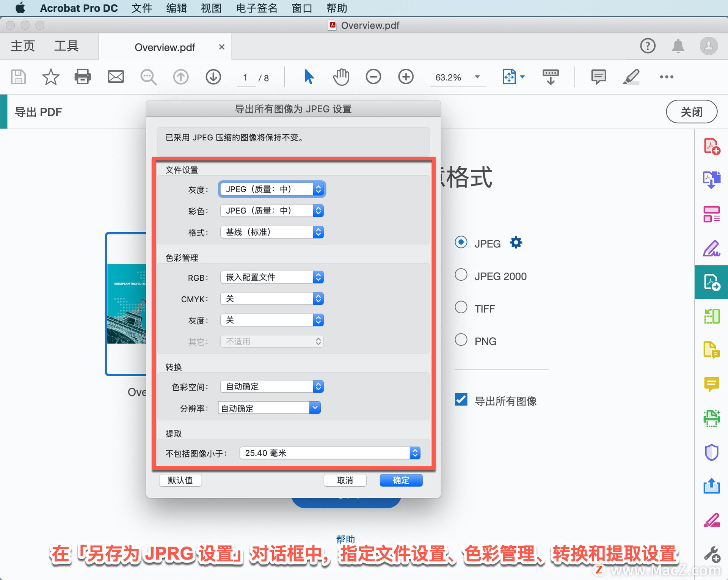
Task: Click the highlighter pen icon
Action: [x=631, y=77]
